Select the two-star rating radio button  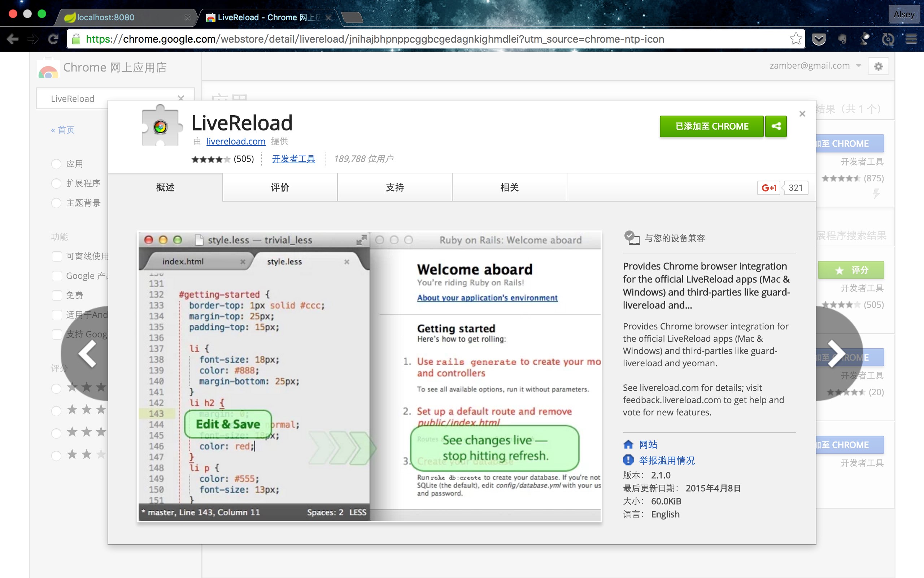click(x=56, y=455)
